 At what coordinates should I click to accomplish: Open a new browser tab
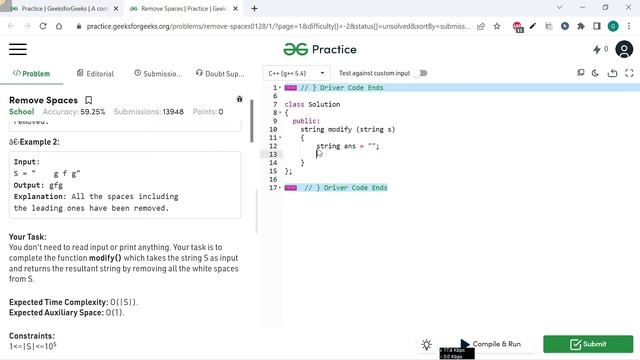coord(254,8)
